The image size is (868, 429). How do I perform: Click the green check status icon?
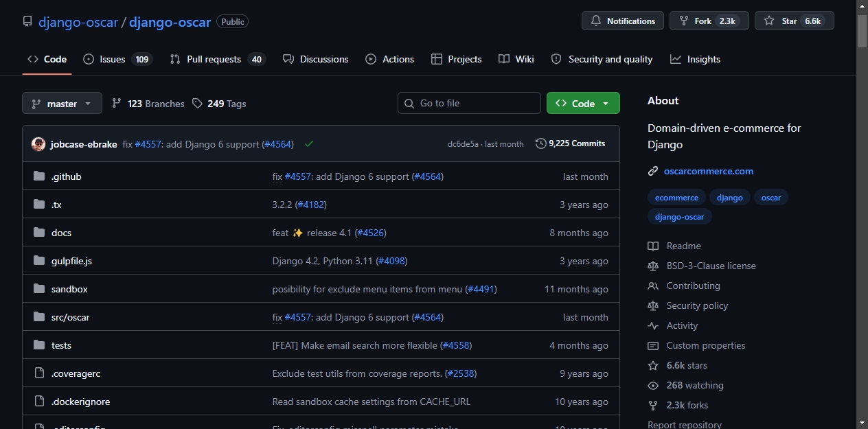click(x=309, y=144)
